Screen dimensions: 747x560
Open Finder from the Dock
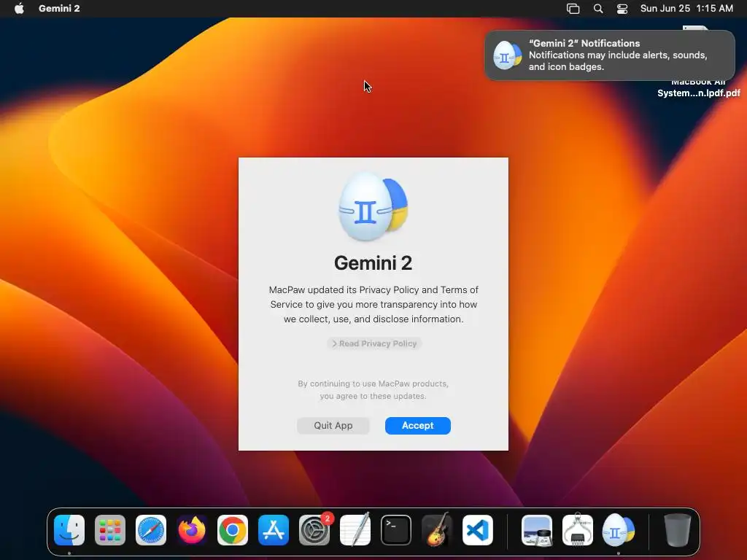tap(69, 529)
